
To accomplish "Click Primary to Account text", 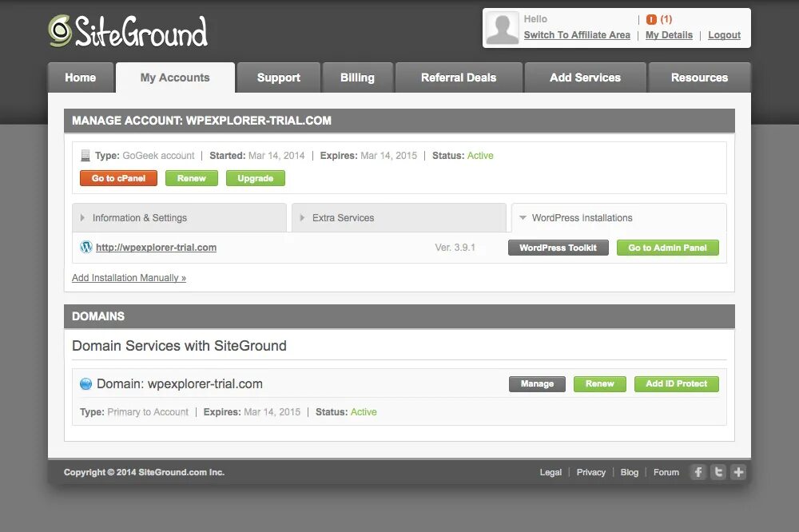I will point(148,411).
